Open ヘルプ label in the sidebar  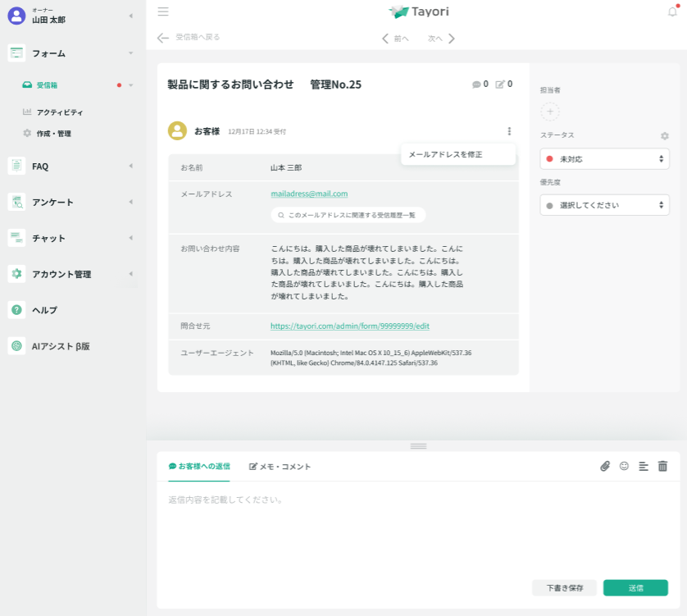click(45, 310)
